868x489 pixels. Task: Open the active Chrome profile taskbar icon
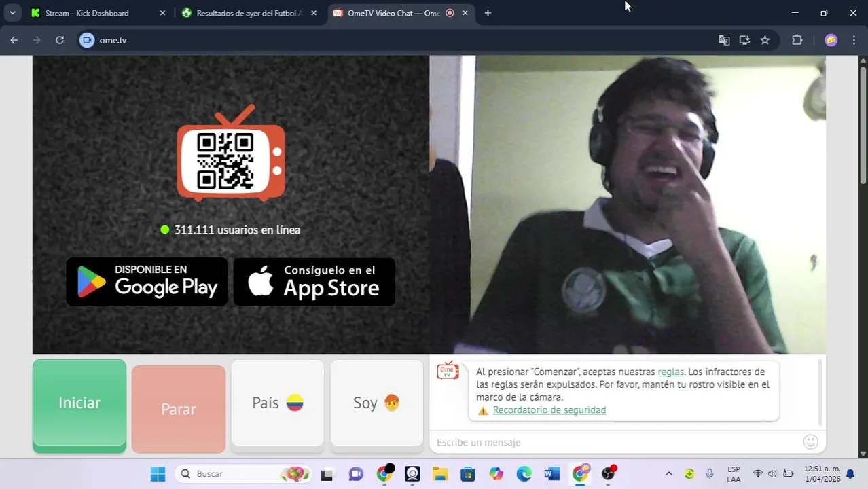click(x=581, y=473)
